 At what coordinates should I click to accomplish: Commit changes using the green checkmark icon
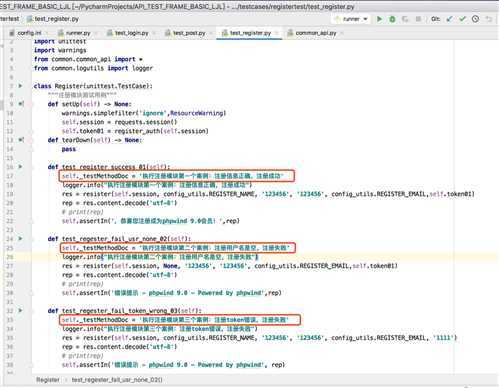(x=462, y=19)
